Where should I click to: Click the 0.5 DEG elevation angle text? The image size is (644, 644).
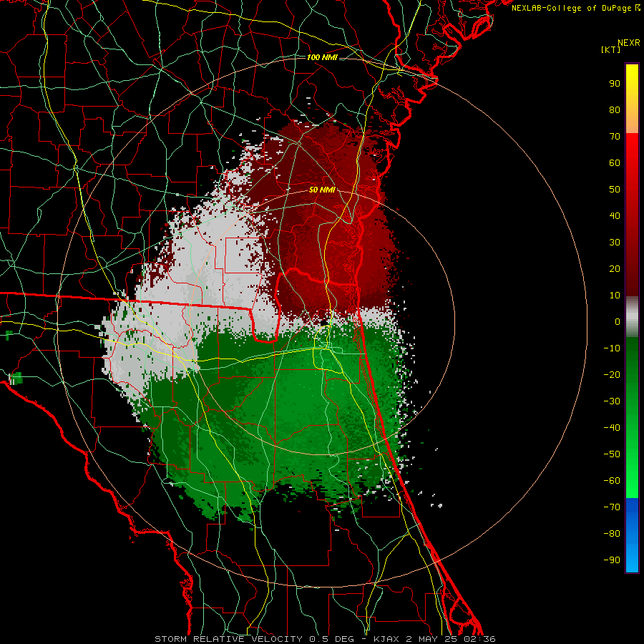(x=331, y=639)
